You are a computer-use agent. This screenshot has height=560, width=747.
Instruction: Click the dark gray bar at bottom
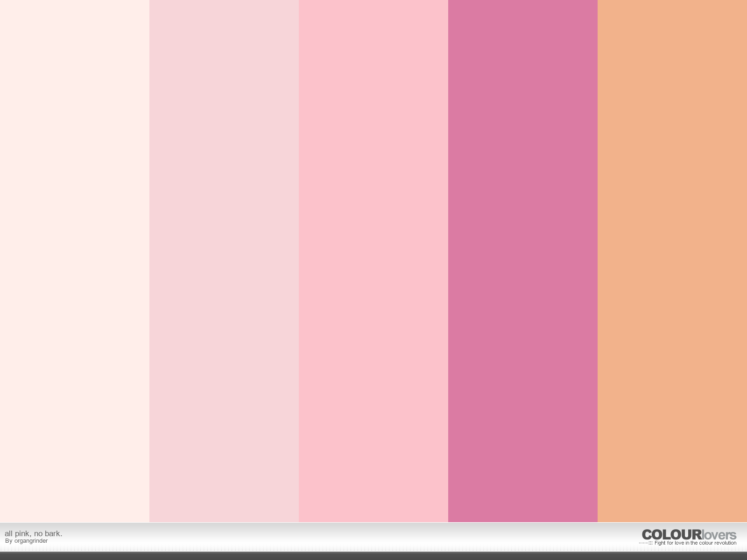pyautogui.click(x=373, y=556)
